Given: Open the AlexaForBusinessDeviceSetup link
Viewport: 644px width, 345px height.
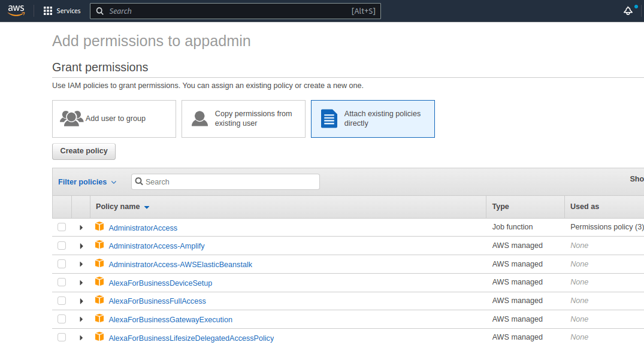Looking at the screenshot, I should pos(160,283).
